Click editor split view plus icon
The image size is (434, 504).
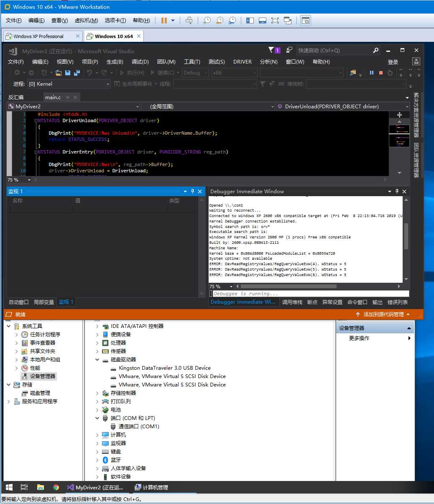click(399, 115)
